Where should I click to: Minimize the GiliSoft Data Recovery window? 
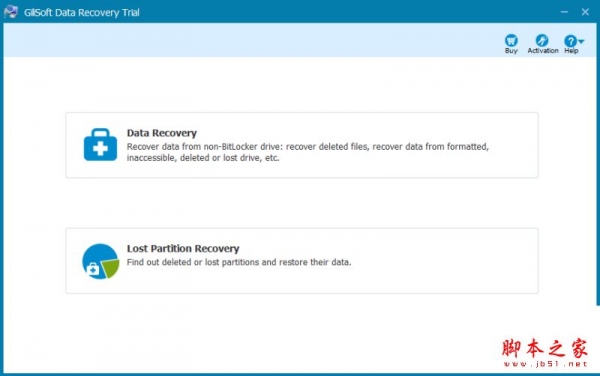(x=564, y=12)
